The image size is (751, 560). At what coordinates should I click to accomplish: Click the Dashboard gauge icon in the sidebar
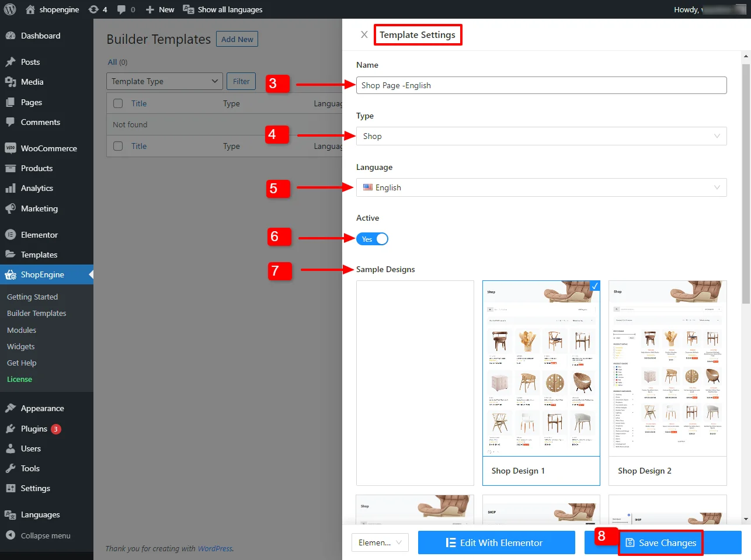tap(11, 36)
